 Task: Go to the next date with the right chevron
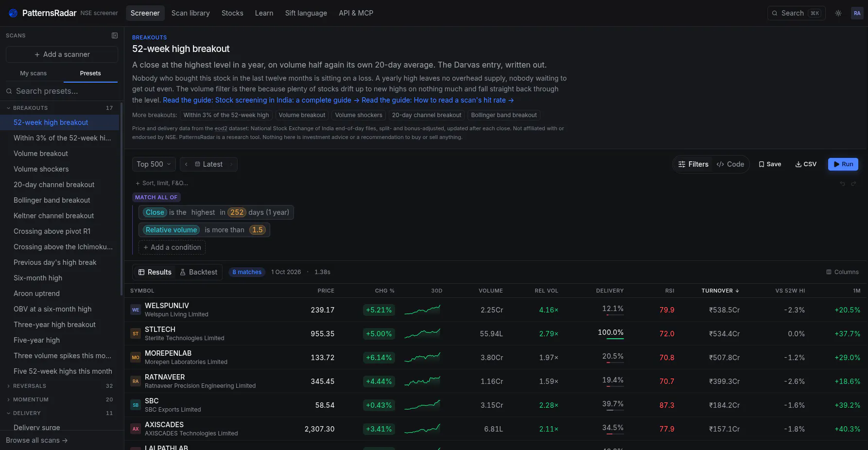click(231, 164)
